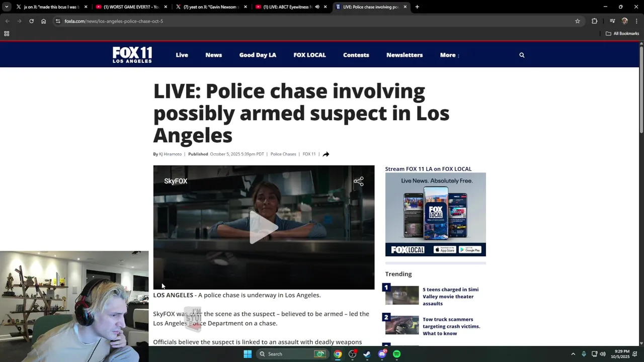The image size is (644, 362).
Task: Open the Chrome extensions puzzle icon
Action: pos(595,21)
